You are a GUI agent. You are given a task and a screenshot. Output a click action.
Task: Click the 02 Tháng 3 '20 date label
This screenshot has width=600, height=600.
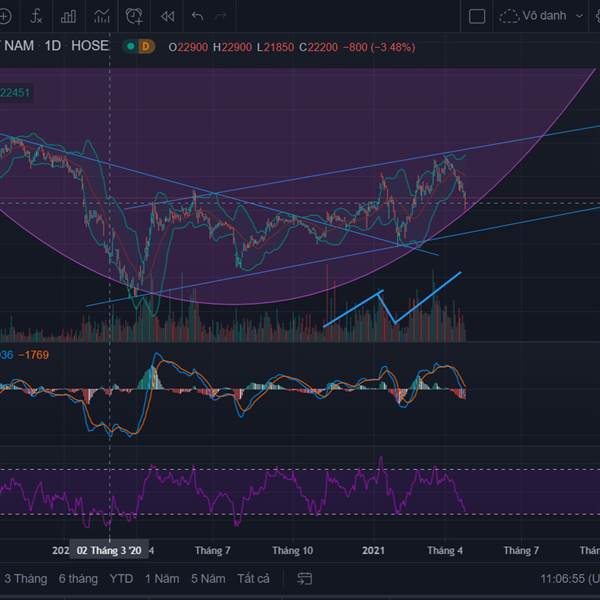[x=109, y=551]
